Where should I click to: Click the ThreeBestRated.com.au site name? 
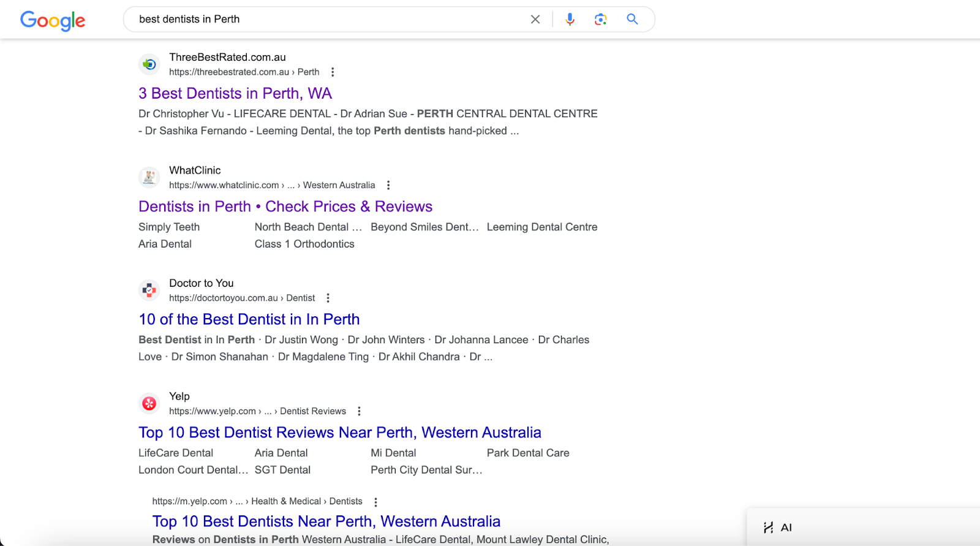tap(227, 57)
